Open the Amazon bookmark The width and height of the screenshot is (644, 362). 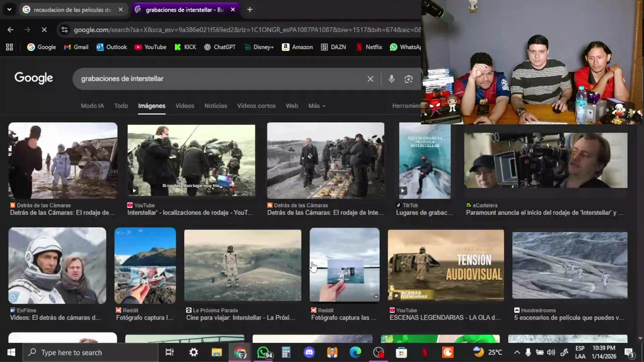(x=297, y=47)
